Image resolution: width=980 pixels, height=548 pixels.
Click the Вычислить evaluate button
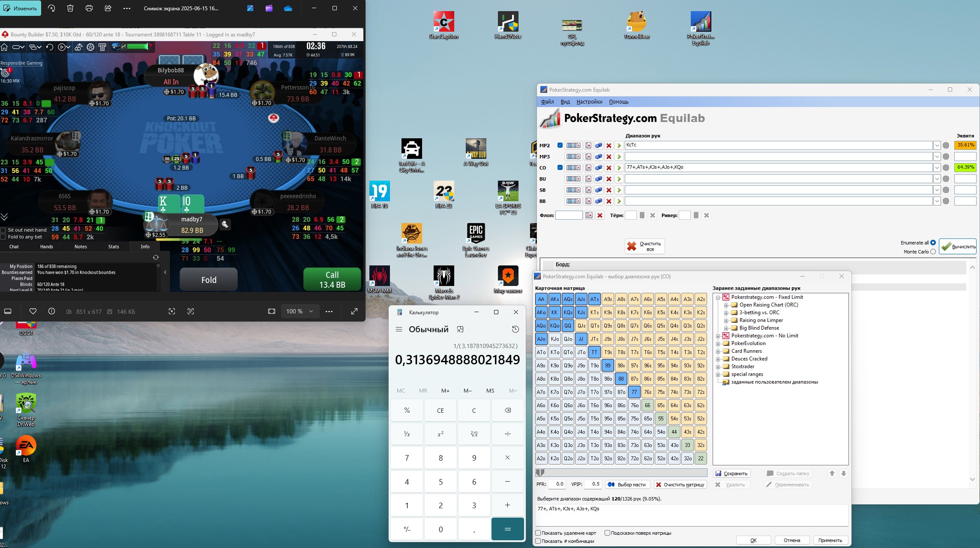tap(957, 247)
